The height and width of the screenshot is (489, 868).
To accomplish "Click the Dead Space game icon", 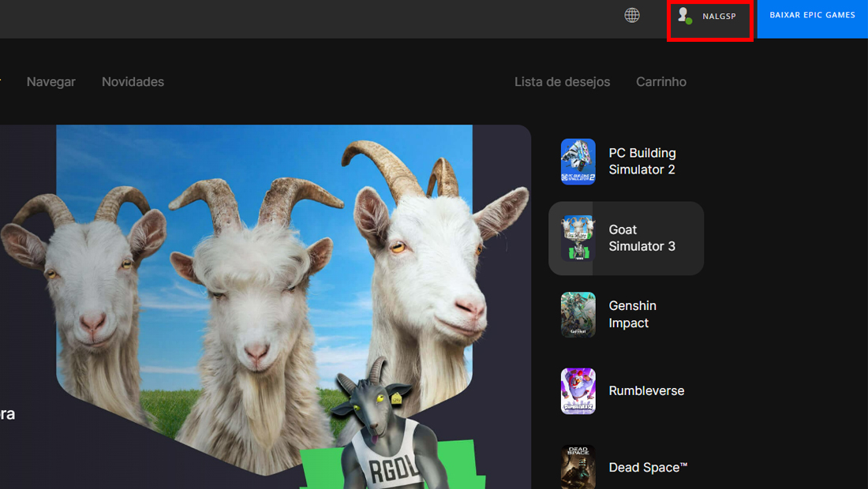I will [x=578, y=467].
